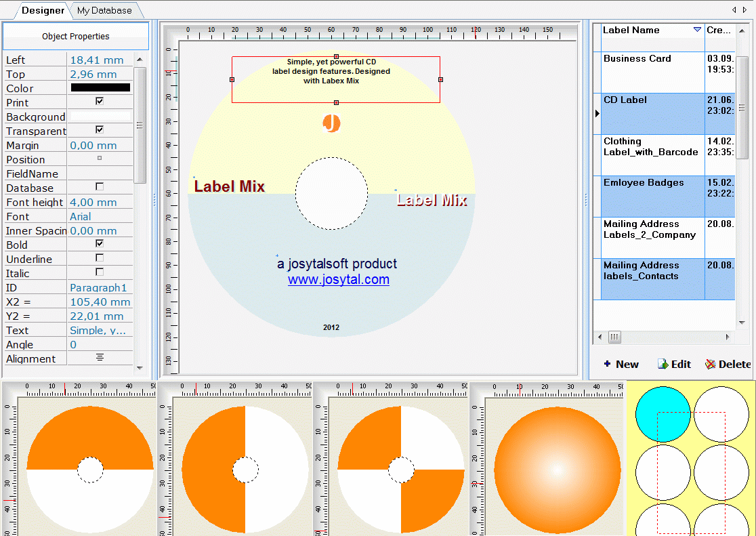Click the Font height value 4,00 mm
The width and height of the screenshot is (756, 536).
(100, 202)
